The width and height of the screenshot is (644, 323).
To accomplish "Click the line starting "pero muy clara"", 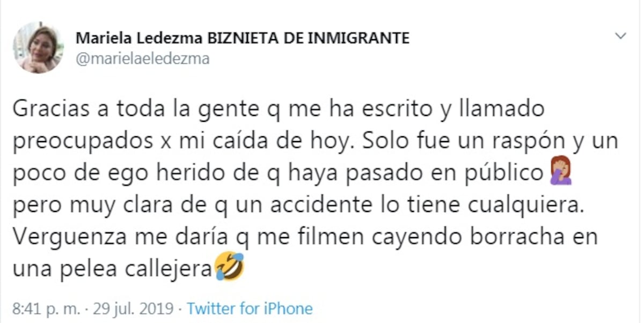I will (297, 205).
